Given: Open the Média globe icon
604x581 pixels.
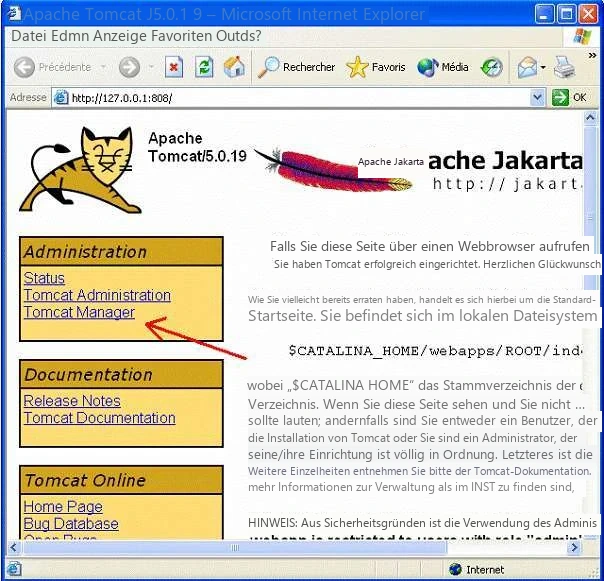Looking at the screenshot, I should (428, 67).
